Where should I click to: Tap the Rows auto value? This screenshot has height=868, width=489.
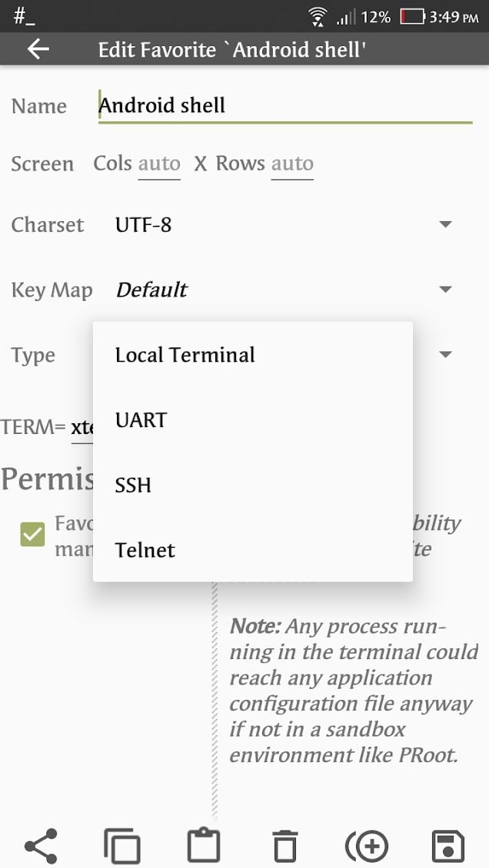(x=292, y=163)
